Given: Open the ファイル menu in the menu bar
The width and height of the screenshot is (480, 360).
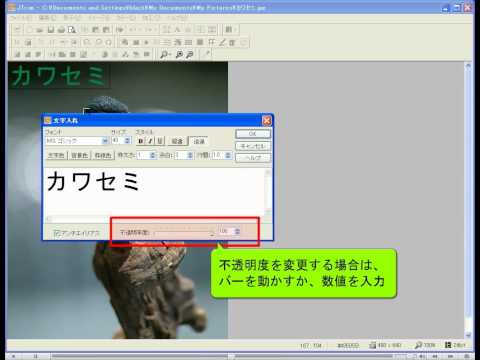Looking at the screenshot, I should click(x=22, y=18).
